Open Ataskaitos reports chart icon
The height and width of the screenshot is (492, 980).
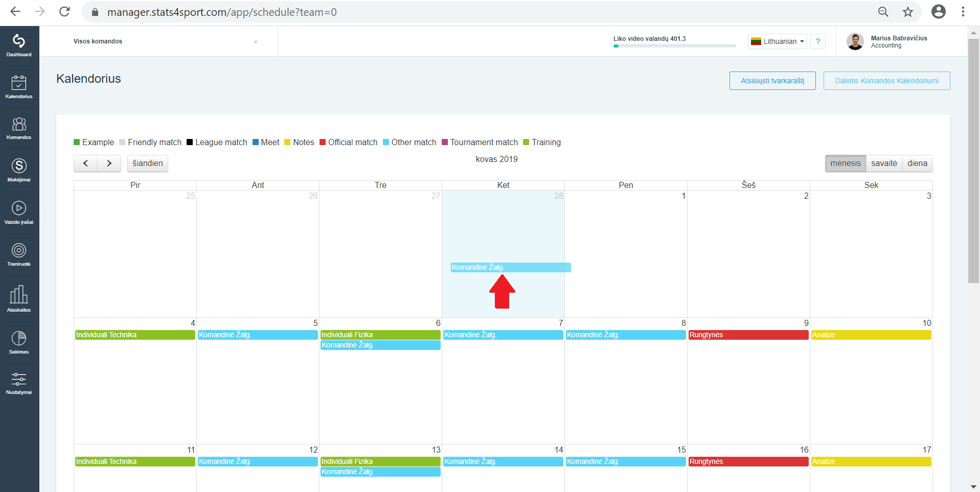pyautogui.click(x=19, y=299)
